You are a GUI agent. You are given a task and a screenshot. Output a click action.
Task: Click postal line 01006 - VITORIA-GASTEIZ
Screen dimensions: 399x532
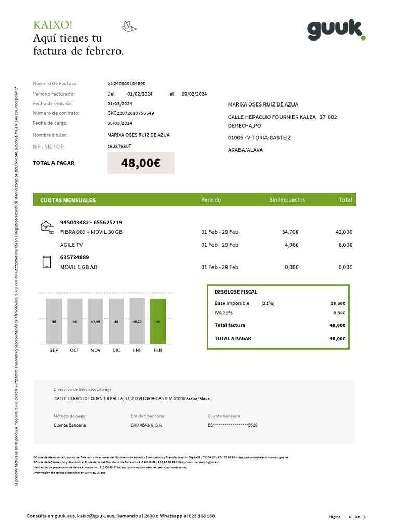[x=259, y=138]
